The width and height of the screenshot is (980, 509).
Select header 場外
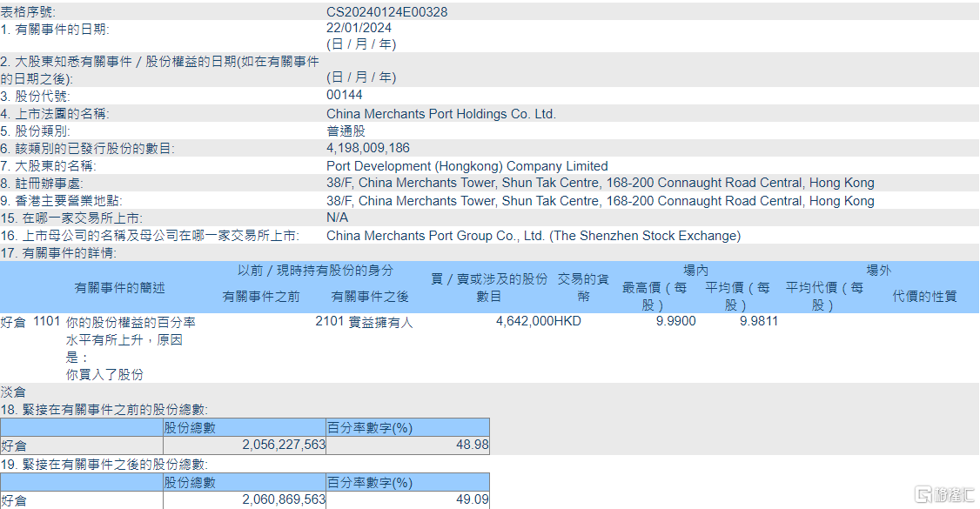pos(879,271)
